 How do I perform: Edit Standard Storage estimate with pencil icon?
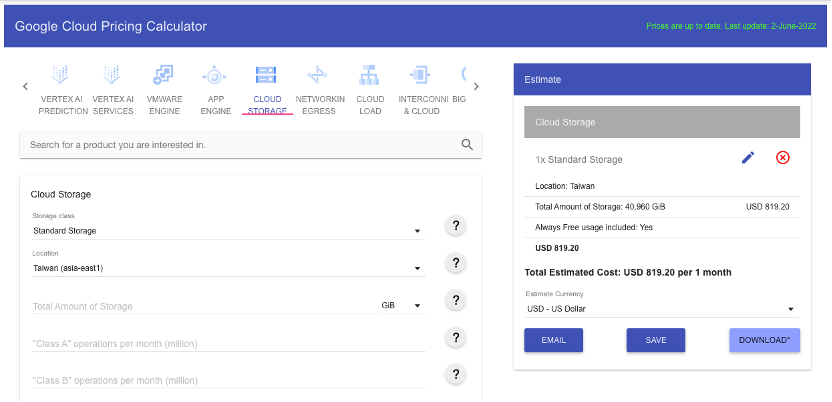(748, 158)
